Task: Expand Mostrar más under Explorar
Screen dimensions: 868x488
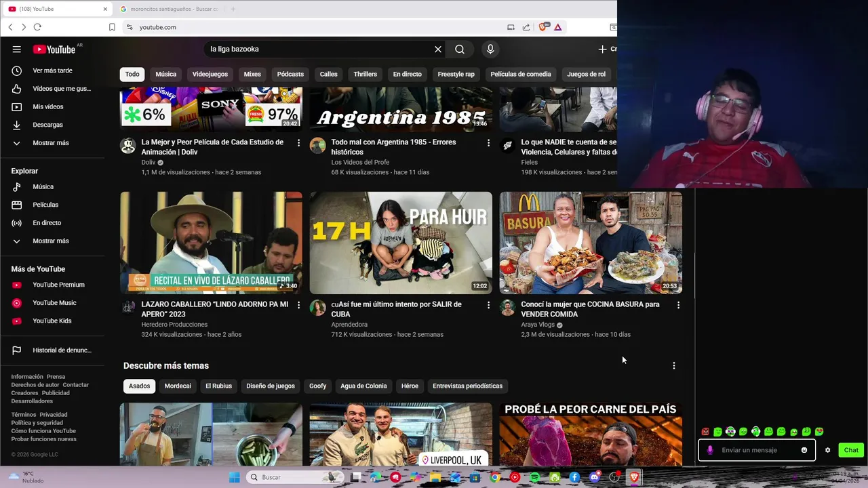Action: (52, 241)
